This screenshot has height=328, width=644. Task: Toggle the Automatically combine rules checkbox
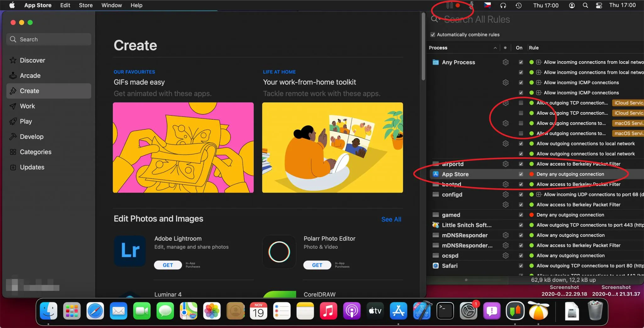[x=433, y=35]
